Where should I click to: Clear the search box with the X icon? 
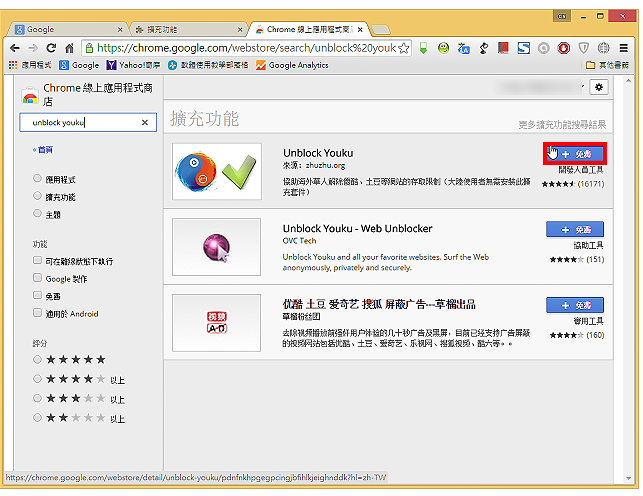click(145, 123)
